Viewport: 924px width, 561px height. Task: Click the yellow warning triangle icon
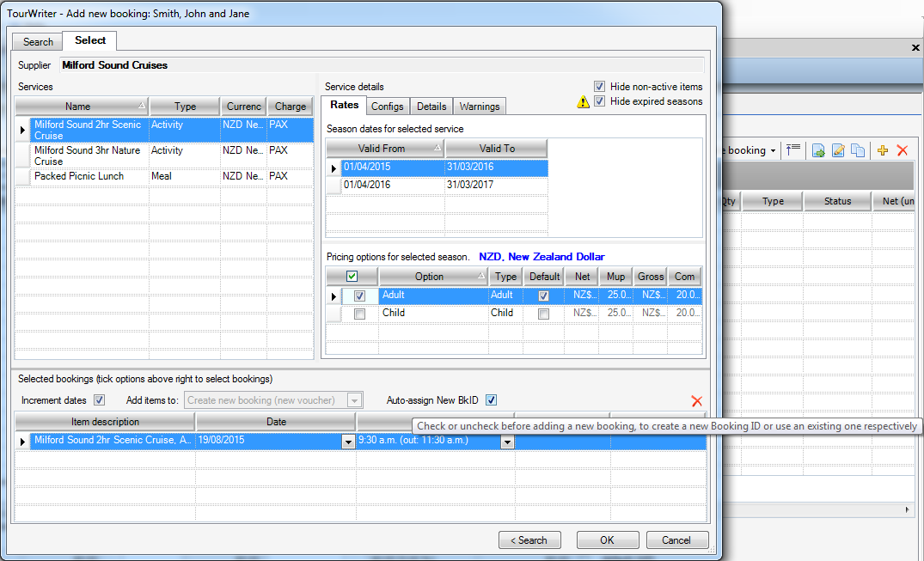tap(583, 101)
